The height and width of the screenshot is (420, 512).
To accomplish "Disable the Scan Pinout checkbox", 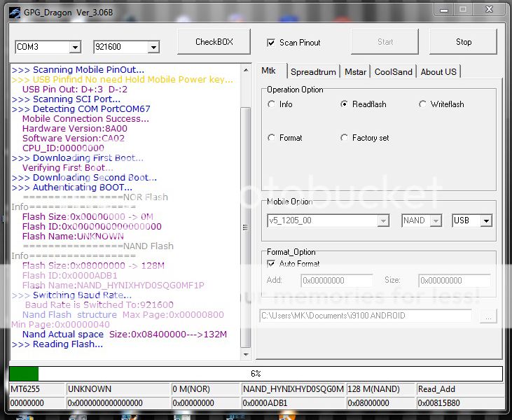I will [x=271, y=43].
